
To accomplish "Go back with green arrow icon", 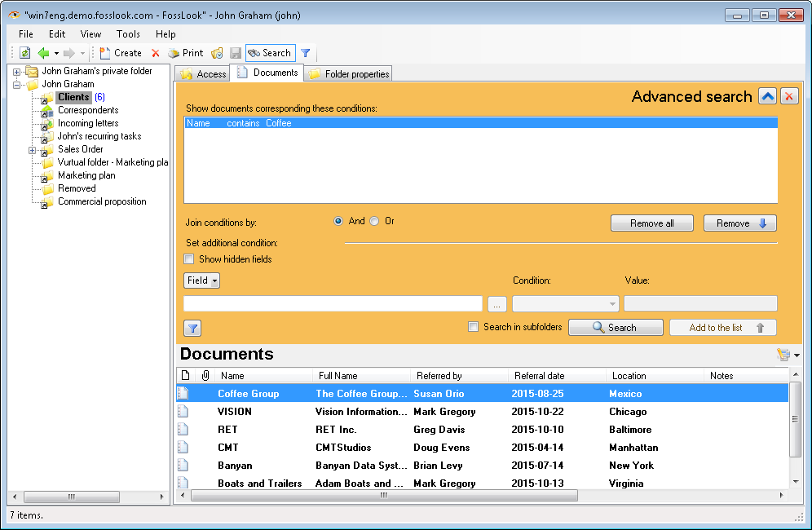I will [x=44, y=53].
